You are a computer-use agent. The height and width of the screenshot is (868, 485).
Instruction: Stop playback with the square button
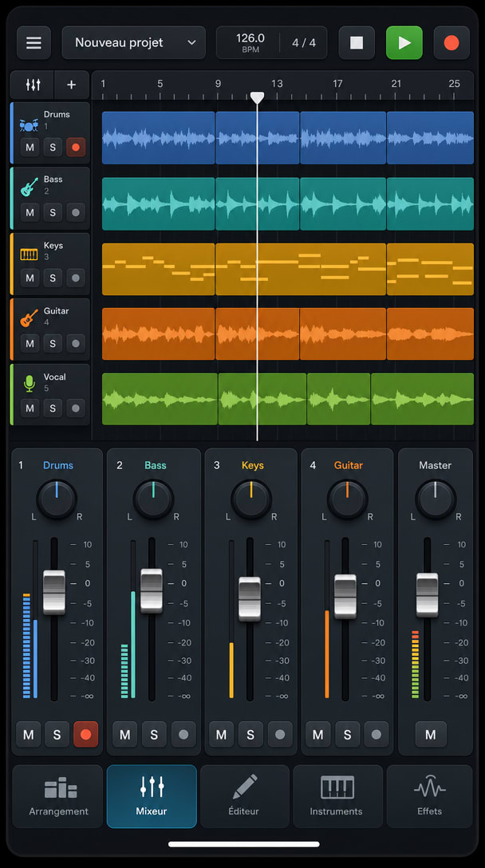[357, 42]
